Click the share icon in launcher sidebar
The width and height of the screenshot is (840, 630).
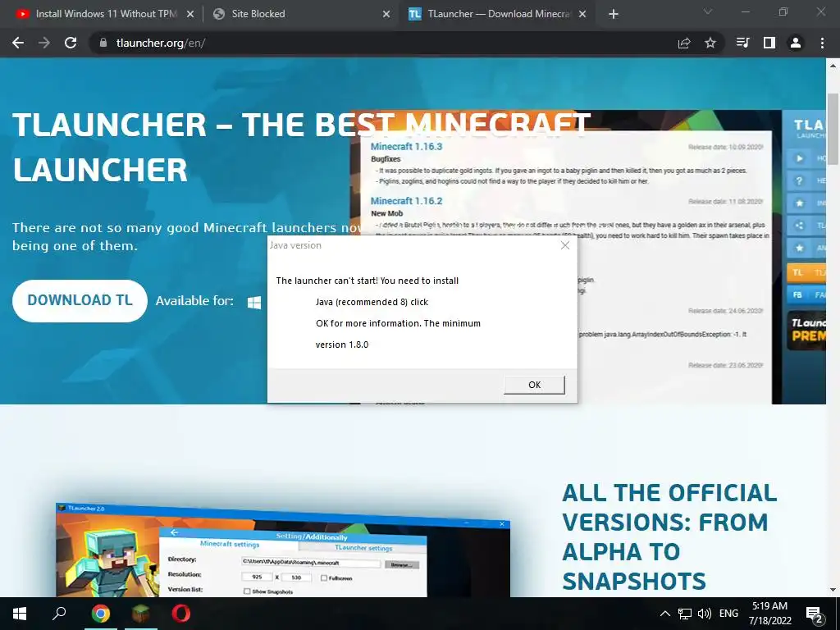[799, 226]
